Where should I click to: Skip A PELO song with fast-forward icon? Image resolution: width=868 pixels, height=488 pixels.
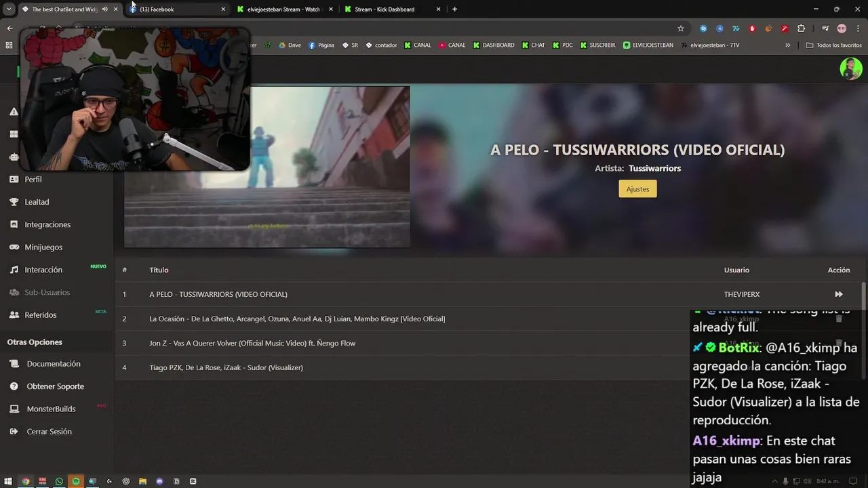838,294
